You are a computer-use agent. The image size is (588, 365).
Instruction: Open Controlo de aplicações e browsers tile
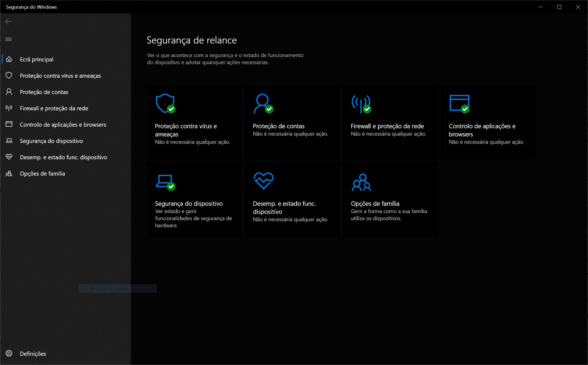point(488,122)
